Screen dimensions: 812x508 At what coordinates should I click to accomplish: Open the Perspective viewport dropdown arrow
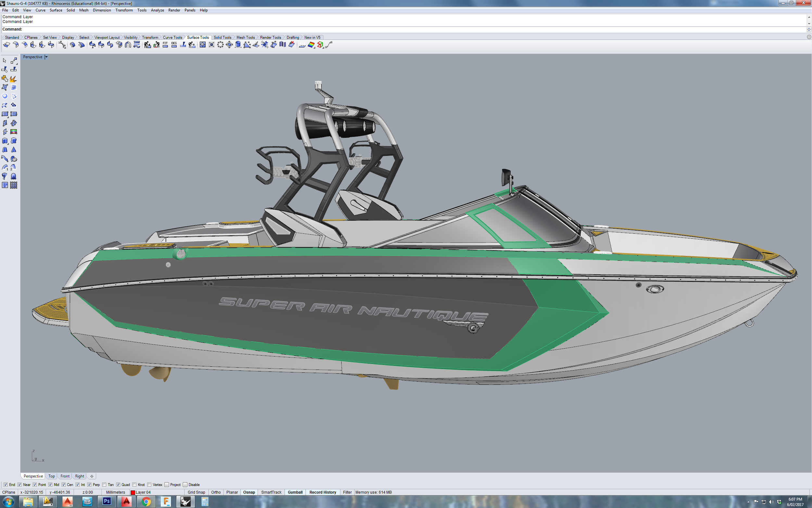[46, 57]
